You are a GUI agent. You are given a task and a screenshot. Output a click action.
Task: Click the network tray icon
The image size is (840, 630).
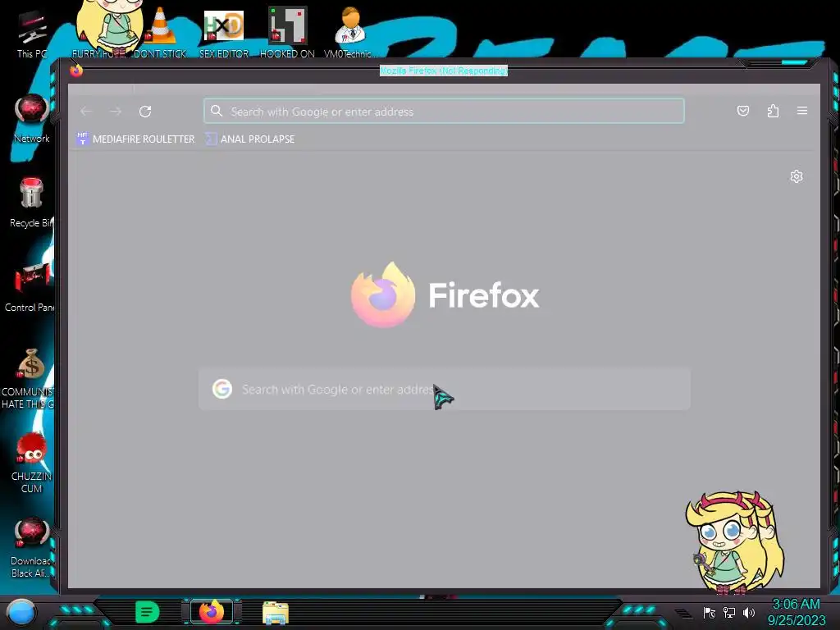coord(729,612)
